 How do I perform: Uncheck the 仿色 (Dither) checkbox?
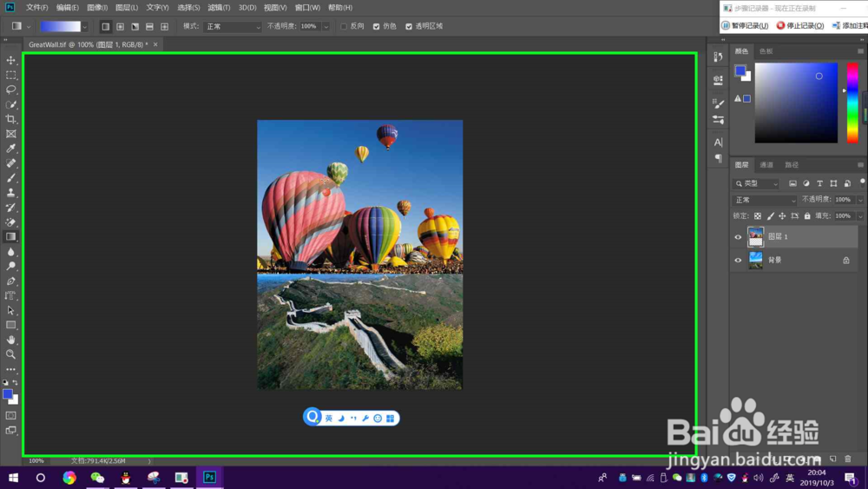point(377,26)
